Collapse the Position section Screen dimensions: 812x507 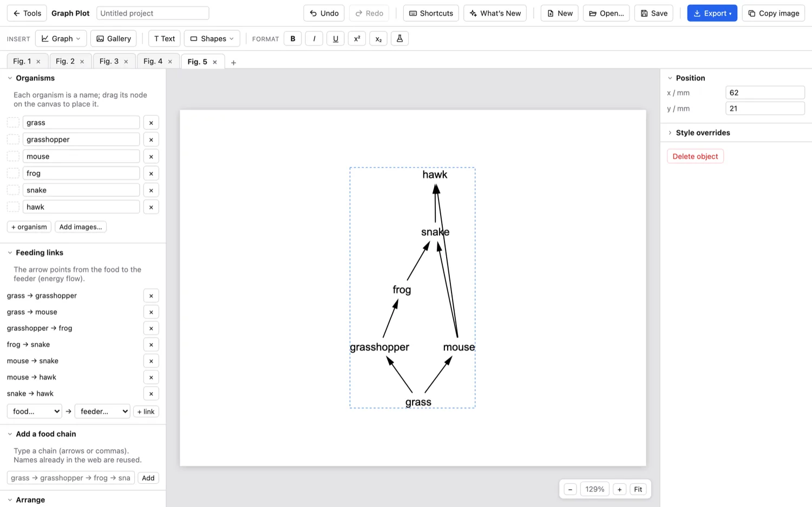[x=670, y=78]
